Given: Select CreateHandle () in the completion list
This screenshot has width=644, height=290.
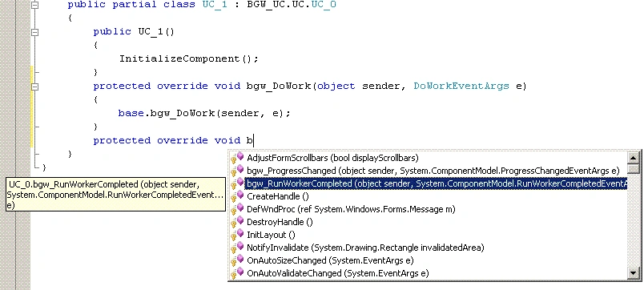Looking at the screenshot, I should tap(278, 196).
